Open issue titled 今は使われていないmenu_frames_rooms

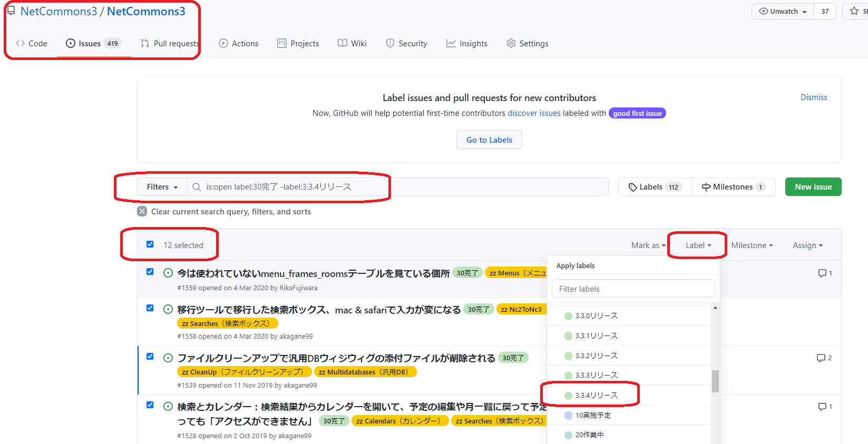313,273
